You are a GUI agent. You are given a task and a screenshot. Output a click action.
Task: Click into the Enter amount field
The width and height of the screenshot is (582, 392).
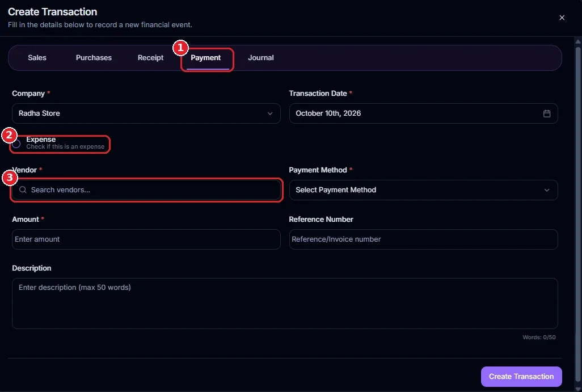(x=146, y=239)
